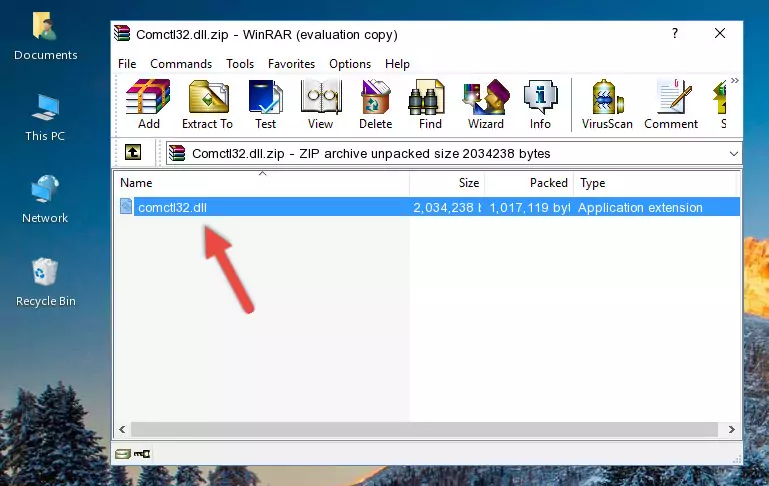Show archive Info
Screen dimensions: 769x486
540,104
